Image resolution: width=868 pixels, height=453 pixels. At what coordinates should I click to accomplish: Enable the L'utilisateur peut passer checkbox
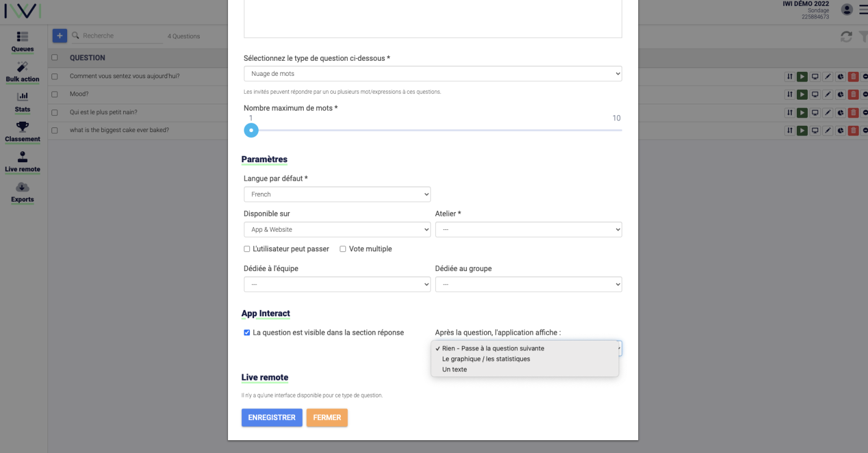247,249
